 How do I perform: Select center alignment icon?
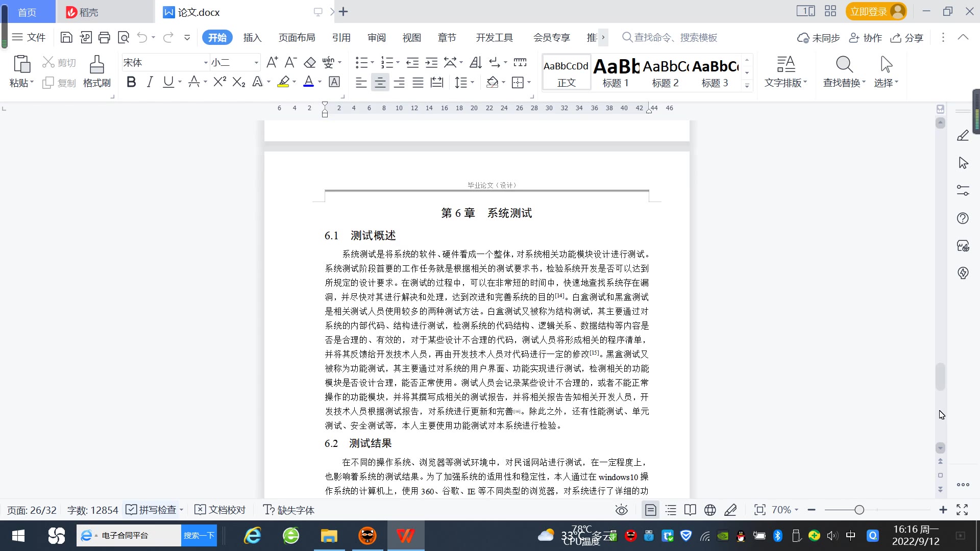(380, 83)
